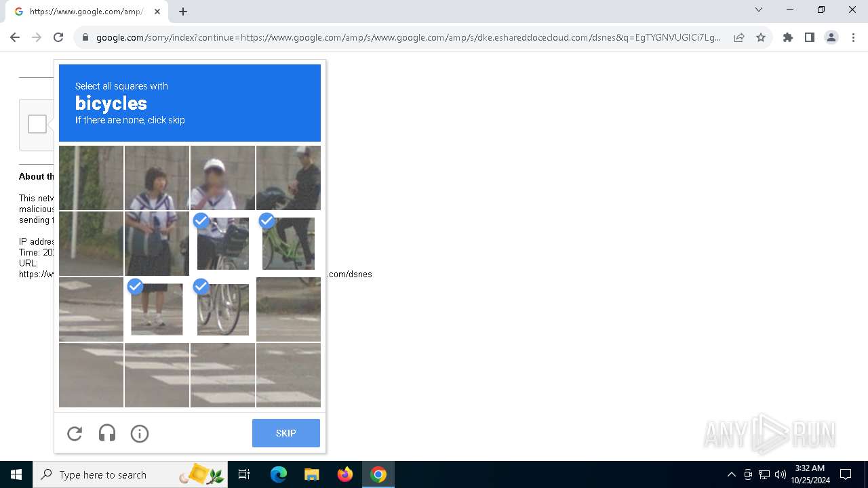Select the tile with the dark-haired girl's head
This screenshot has width=868, height=488.
point(157,178)
